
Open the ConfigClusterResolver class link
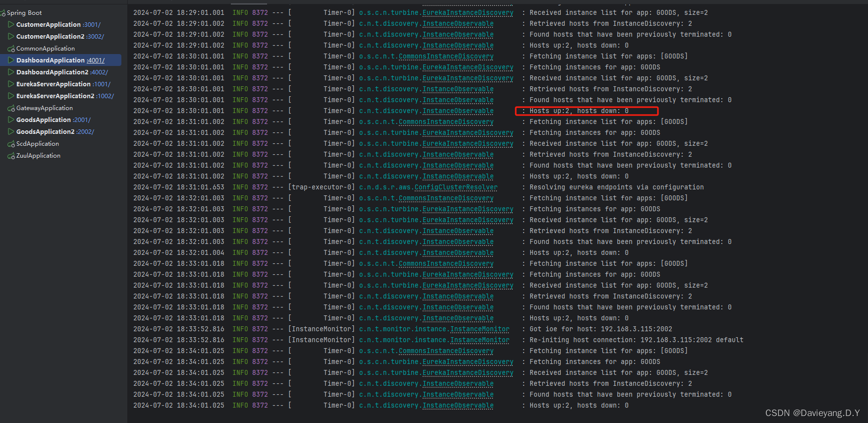click(456, 187)
